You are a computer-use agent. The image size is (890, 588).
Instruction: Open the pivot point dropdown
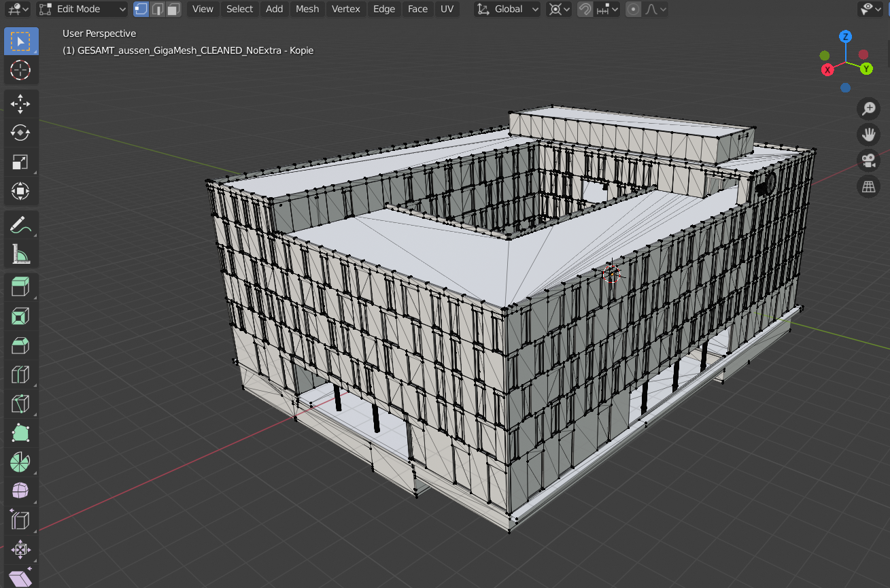click(x=559, y=9)
